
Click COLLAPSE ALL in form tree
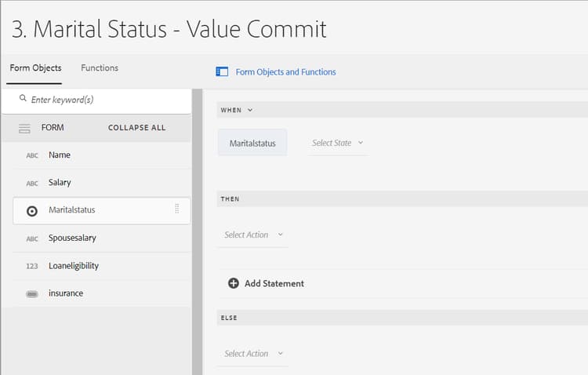[136, 128]
